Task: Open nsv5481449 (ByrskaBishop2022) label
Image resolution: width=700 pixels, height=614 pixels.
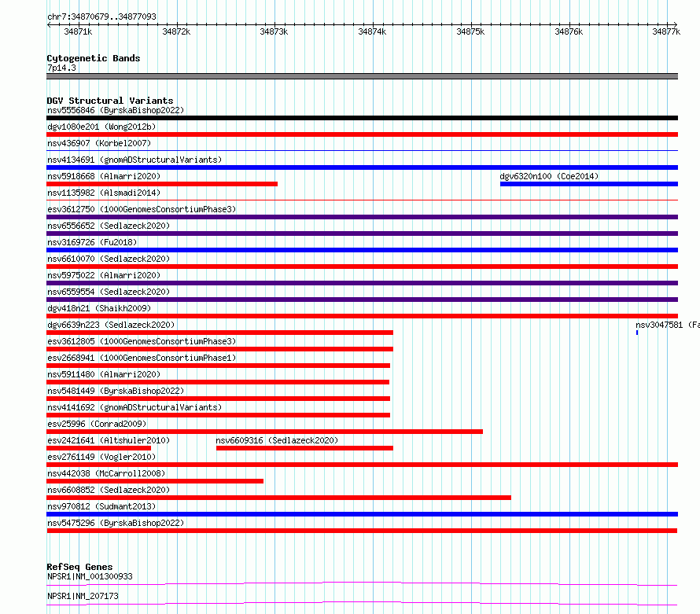Action: click(116, 391)
